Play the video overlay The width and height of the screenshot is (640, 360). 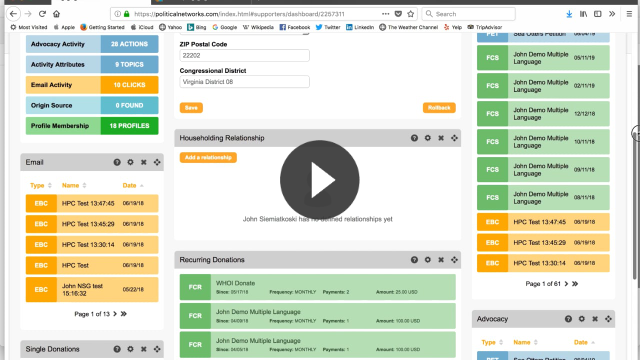[320, 180]
